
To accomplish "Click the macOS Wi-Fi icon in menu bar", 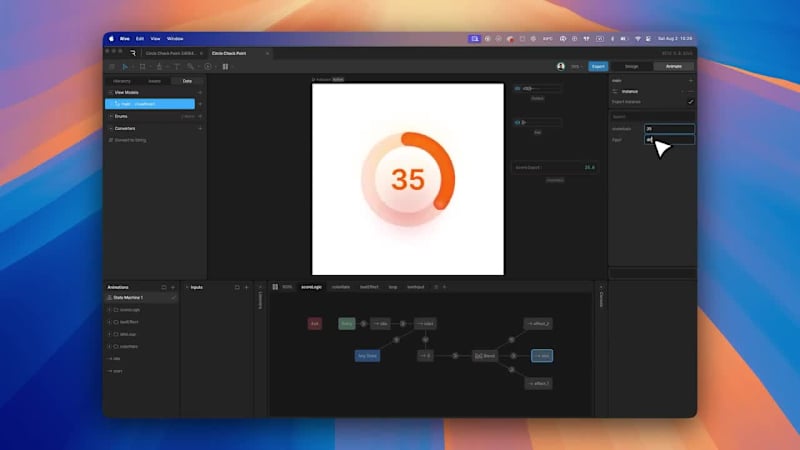I will point(638,39).
